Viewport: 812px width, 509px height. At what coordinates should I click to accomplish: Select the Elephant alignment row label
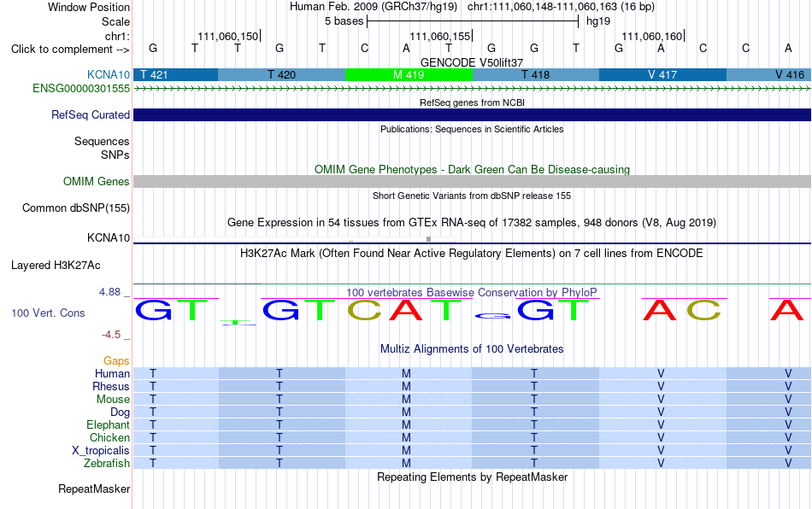[108, 424]
